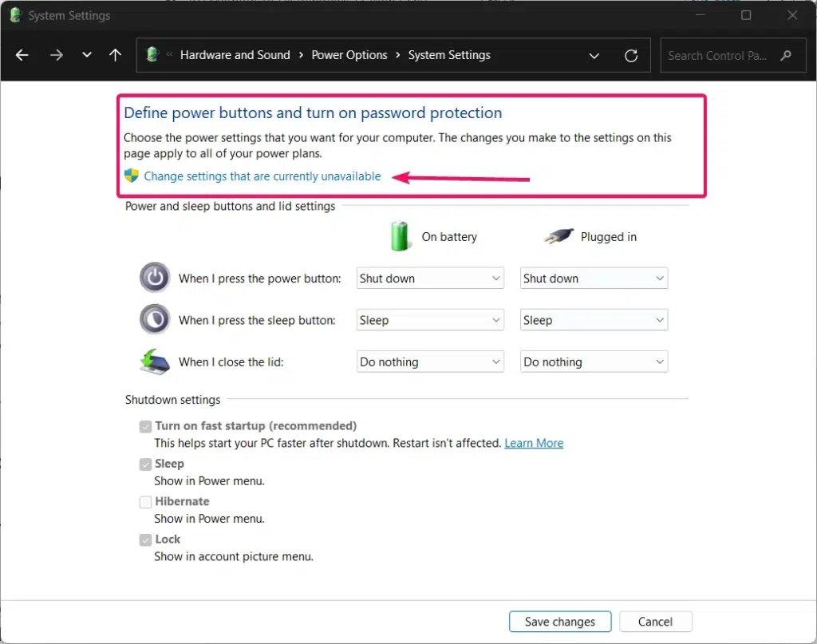Select System Settings breadcrumb
Screen dimensions: 817x644
[449, 55]
